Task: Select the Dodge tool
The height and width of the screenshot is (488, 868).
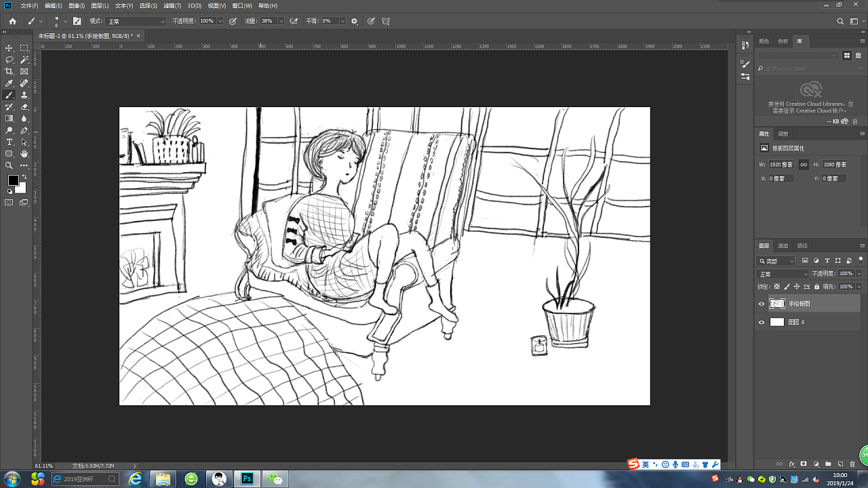Action: (9, 130)
